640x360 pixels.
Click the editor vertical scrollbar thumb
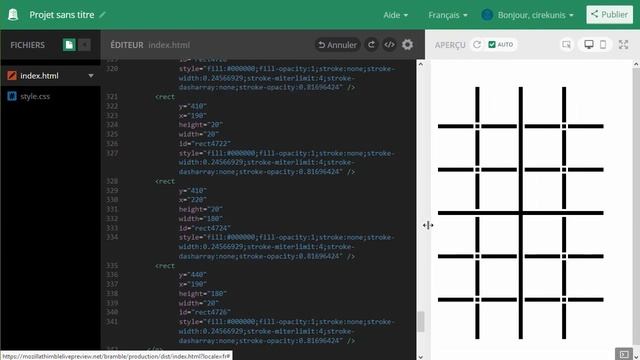(x=421, y=322)
